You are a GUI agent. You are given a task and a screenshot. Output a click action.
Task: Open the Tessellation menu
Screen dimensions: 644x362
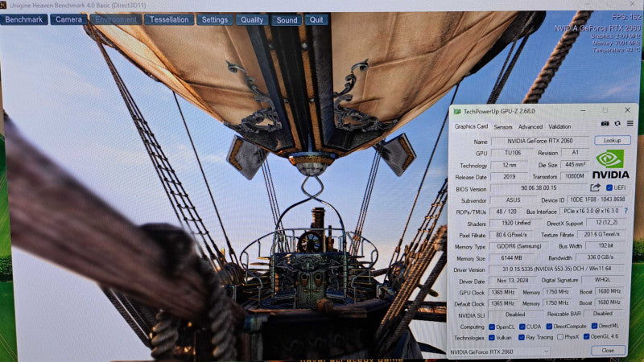(169, 19)
